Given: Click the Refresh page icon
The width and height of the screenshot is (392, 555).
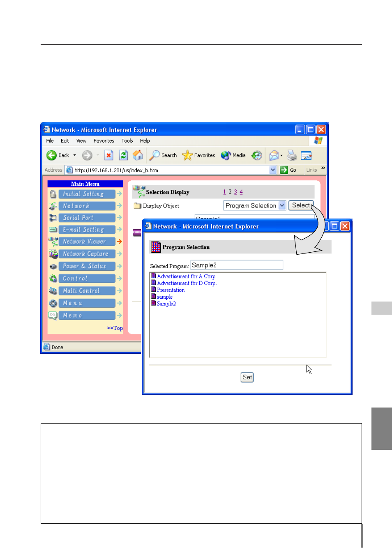Looking at the screenshot, I should pyautogui.click(x=123, y=155).
